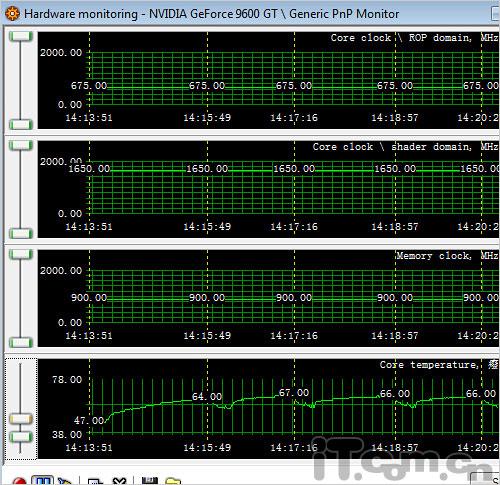Click the 2000.00 axis label in Memory clock graph

[61, 270]
